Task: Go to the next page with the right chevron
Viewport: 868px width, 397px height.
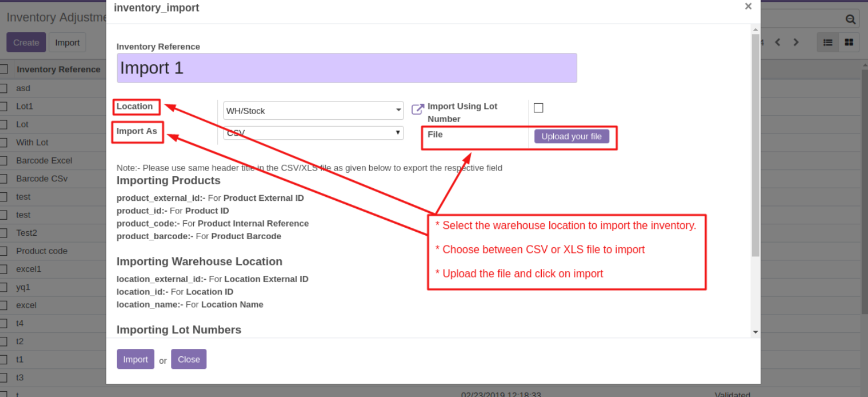Action: pos(796,42)
